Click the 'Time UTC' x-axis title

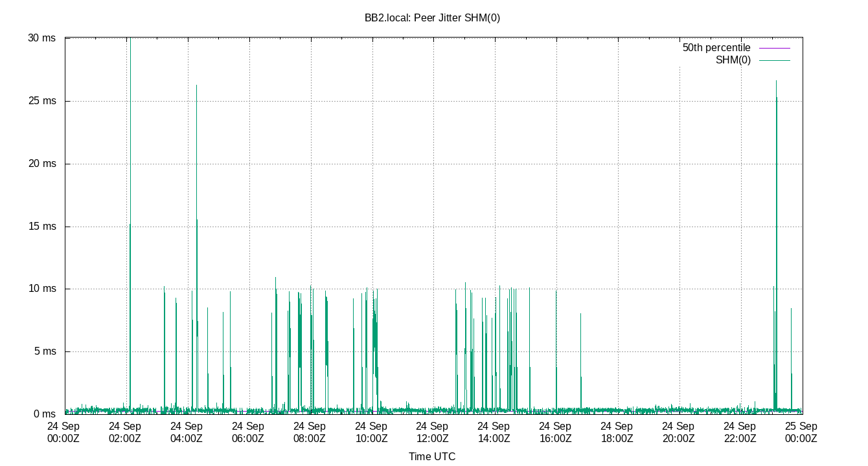click(432, 456)
